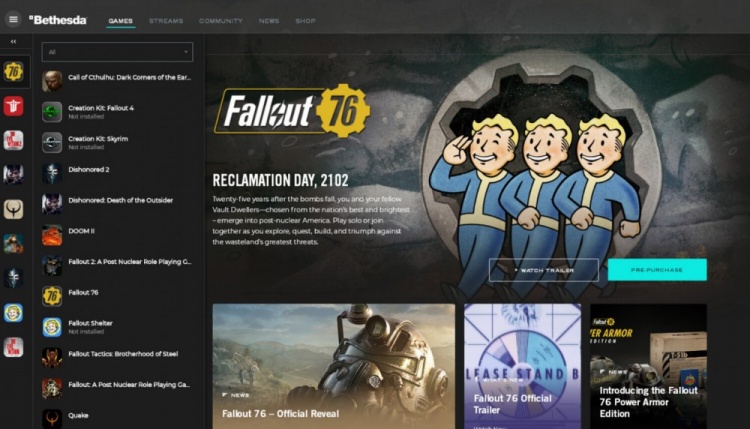Image resolution: width=750 pixels, height=429 pixels.
Task: Open "Fallout 76 Official Trailer" card
Action: (x=522, y=366)
